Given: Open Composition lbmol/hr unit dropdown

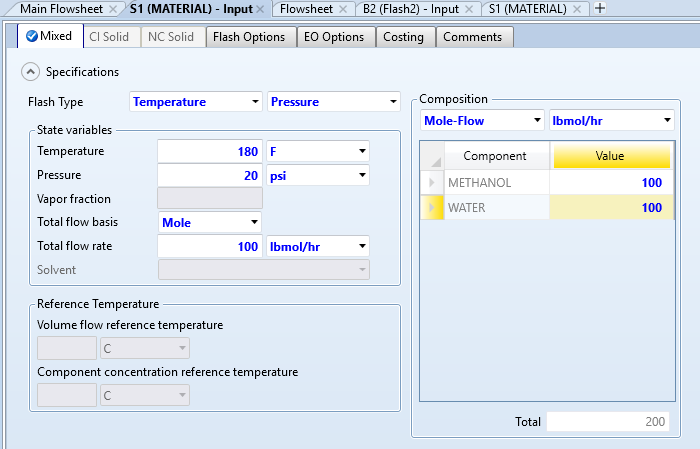Looking at the screenshot, I should coord(667,120).
